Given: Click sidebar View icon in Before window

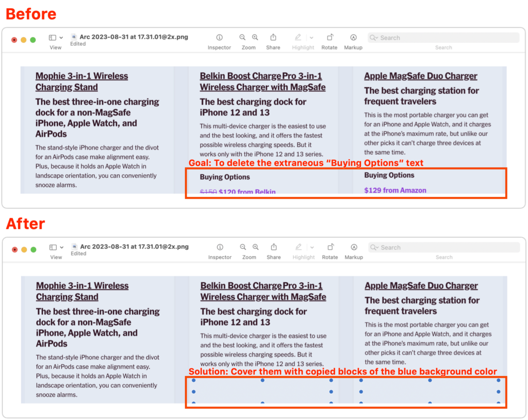Looking at the screenshot, I should coord(53,38).
